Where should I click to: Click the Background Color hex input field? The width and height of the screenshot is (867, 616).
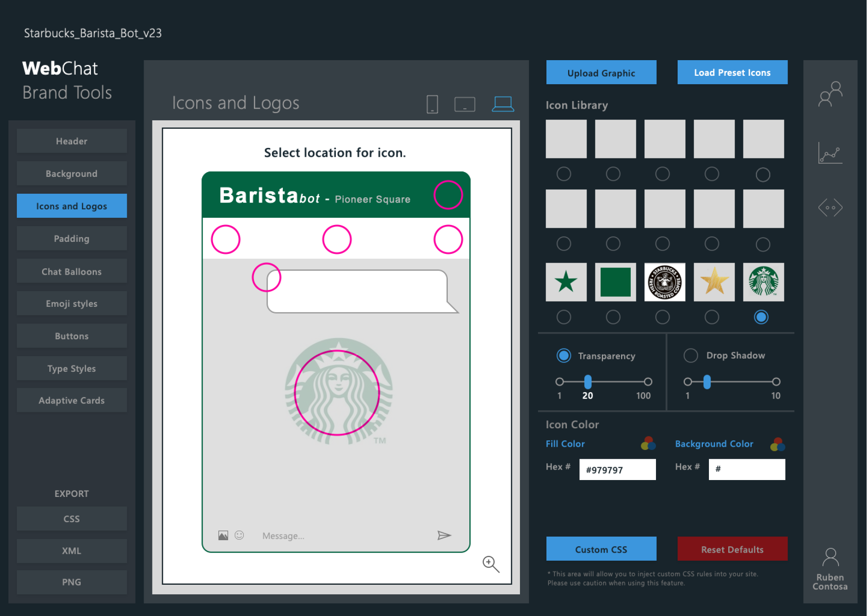(747, 470)
